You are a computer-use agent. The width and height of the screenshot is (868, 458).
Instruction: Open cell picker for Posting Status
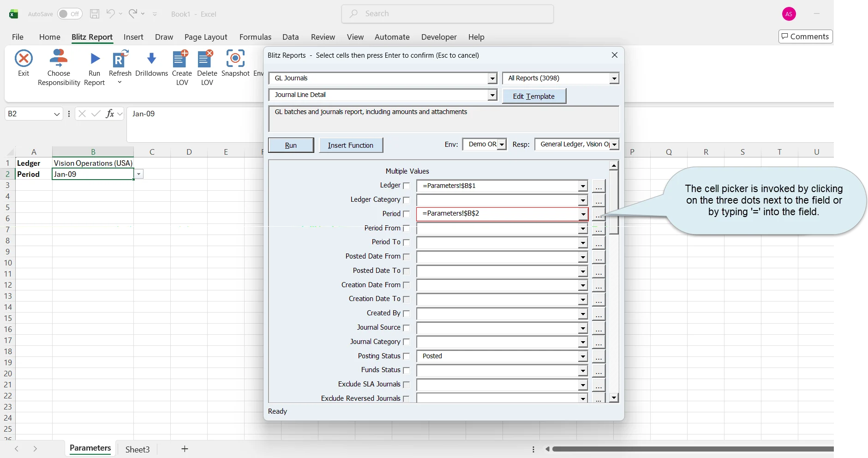coord(599,356)
